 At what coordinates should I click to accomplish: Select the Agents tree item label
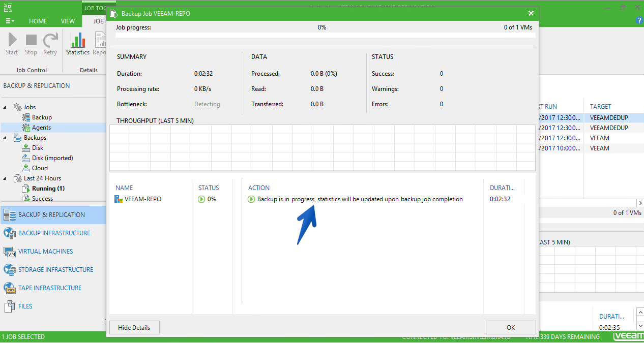pos(42,128)
